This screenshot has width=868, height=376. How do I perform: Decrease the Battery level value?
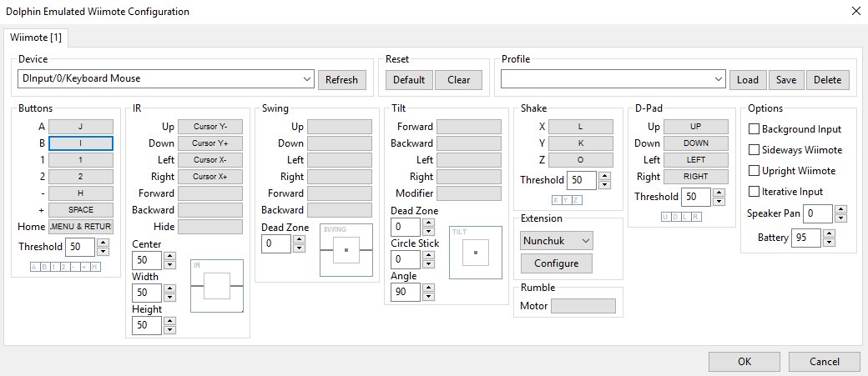point(830,242)
